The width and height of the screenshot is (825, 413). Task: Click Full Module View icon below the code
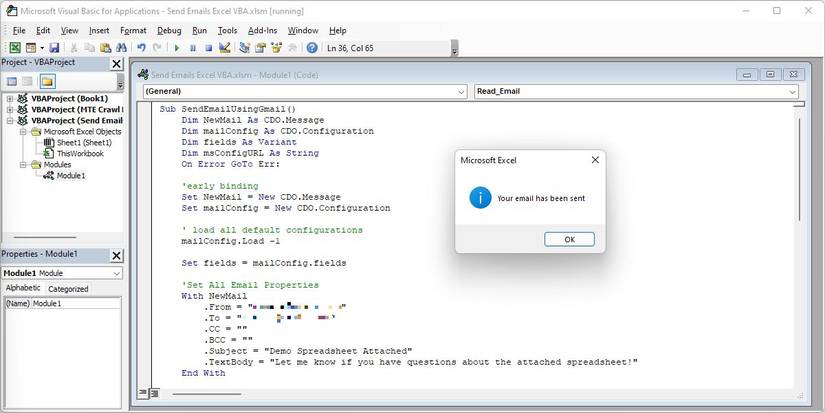pyautogui.click(x=154, y=393)
